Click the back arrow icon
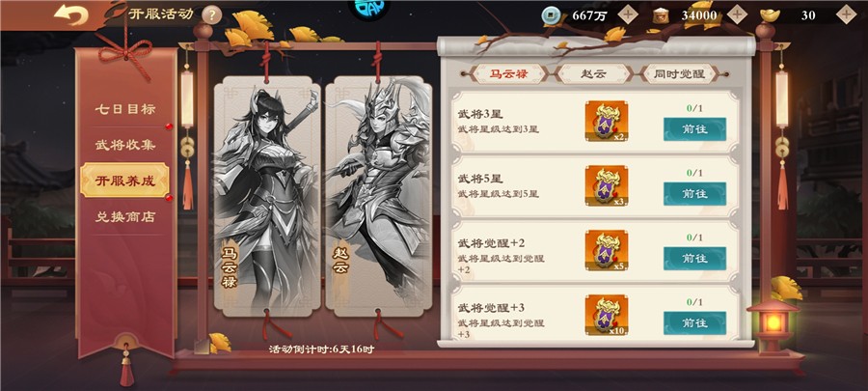 click(x=70, y=14)
